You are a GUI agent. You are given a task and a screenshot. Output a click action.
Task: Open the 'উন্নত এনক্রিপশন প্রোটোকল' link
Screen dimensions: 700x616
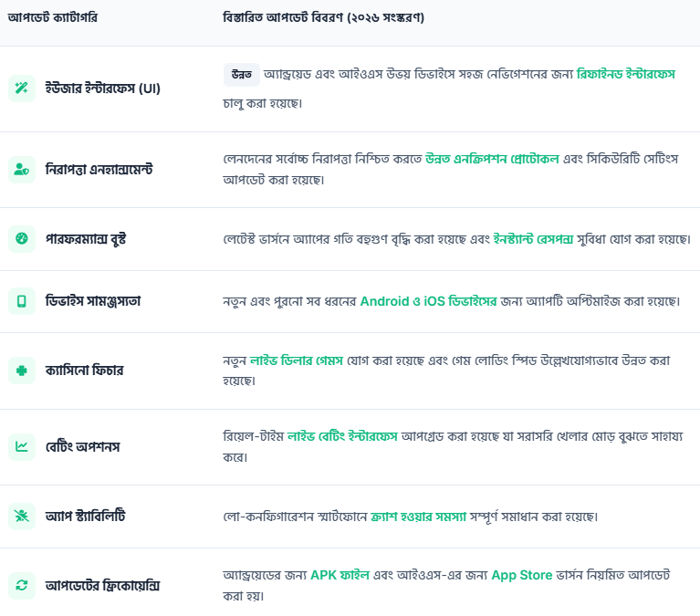click(499, 157)
